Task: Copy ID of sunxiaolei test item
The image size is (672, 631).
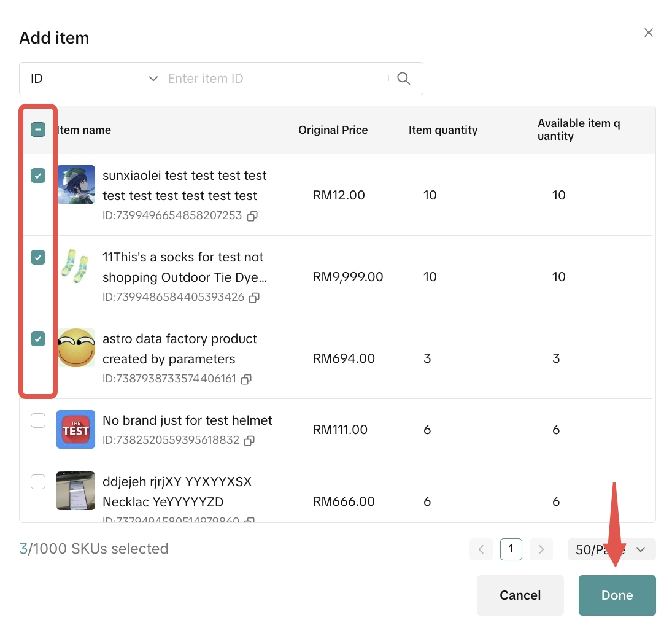Action: [252, 216]
